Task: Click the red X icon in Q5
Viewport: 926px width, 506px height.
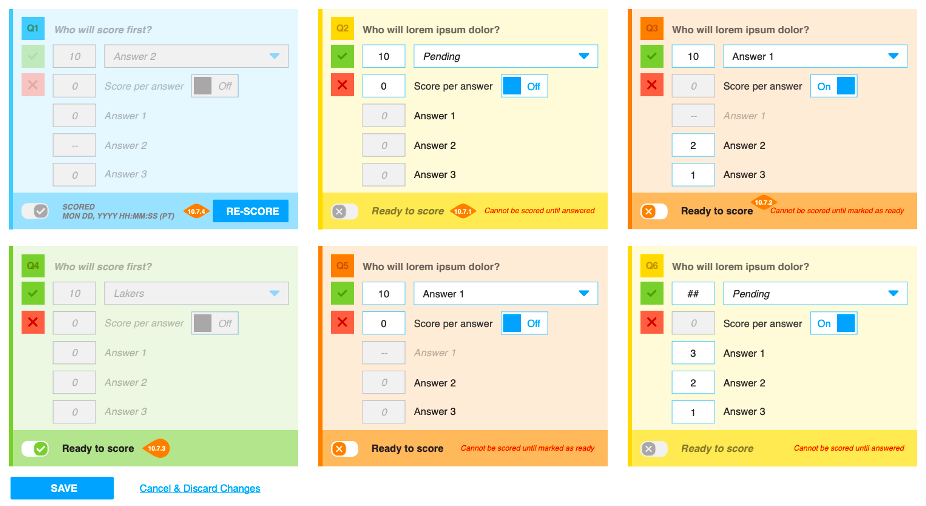Action: [x=343, y=323]
